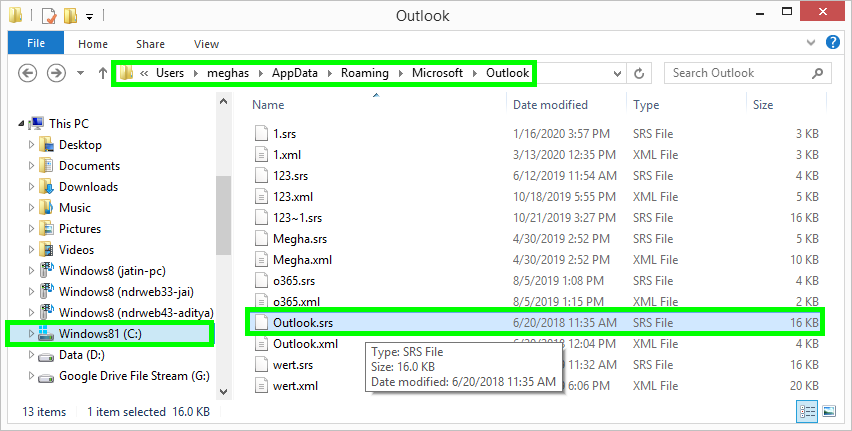The width and height of the screenshot is (852, 431).
Task: Click the search magnifier icon
Action: [817, 73]
